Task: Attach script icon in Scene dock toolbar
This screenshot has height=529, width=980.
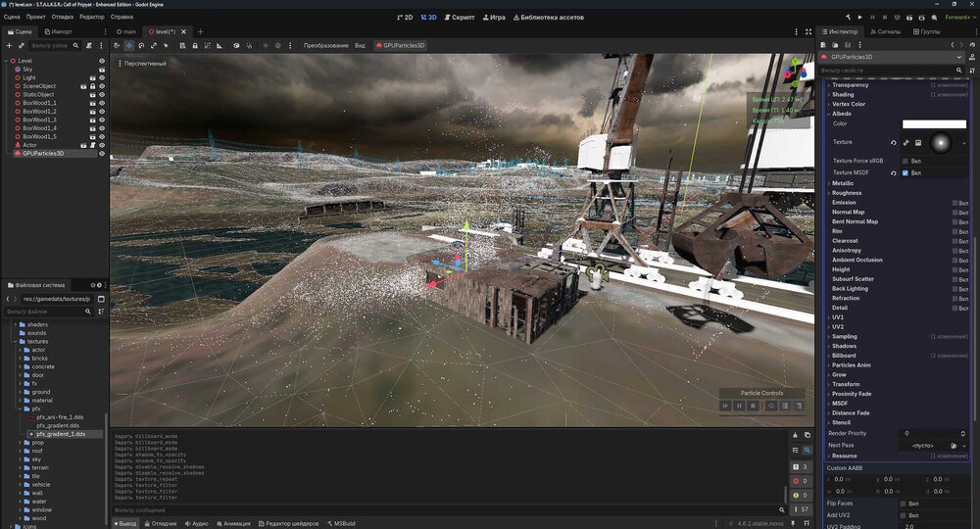Action: (89, 46)
